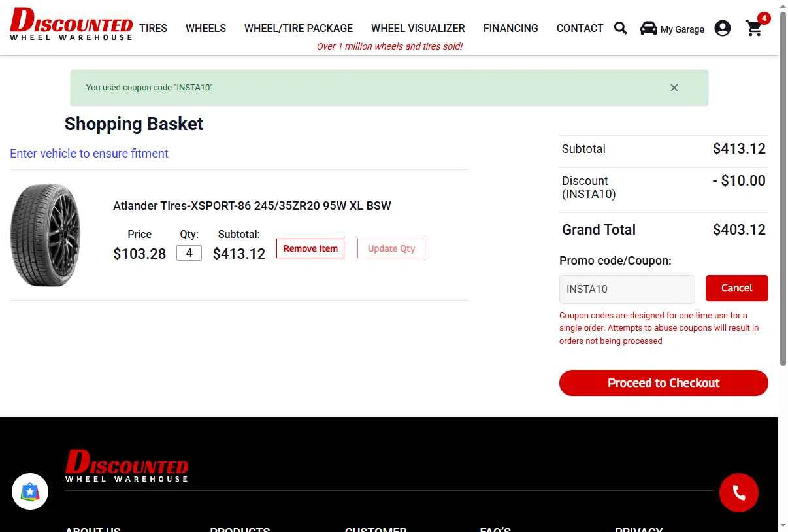Open My Garage car icon
This screenshot has width=788, height=532.
(648, 28)
